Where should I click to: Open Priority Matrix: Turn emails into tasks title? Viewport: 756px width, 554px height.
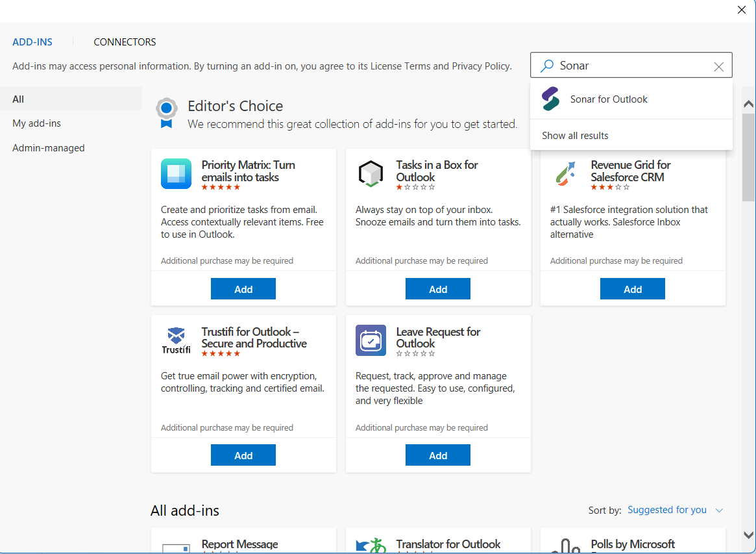249,171
